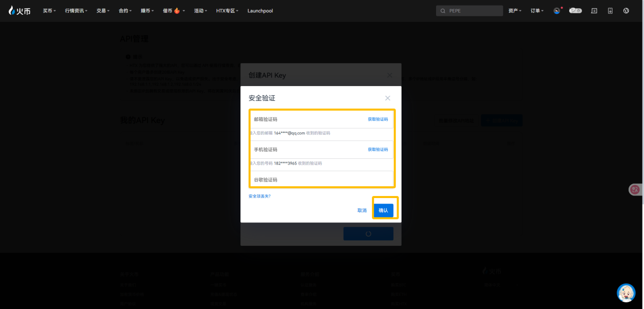This screenshot has width=644, height=309.
Task: Confirm with the 确认 button
Action: pos(383,210)
